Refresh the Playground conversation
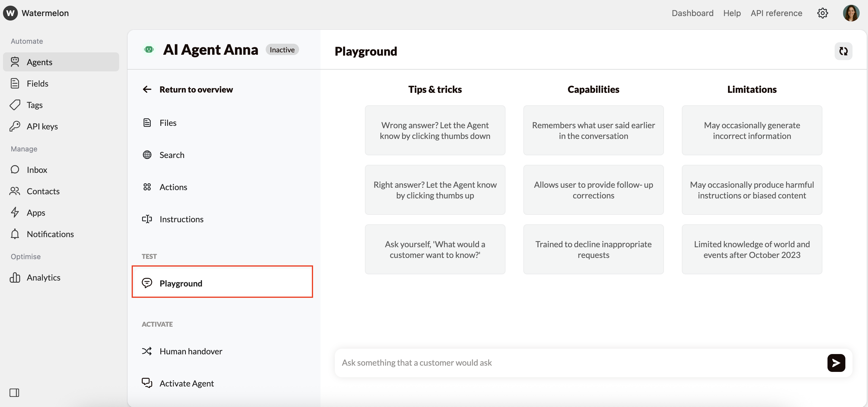The width and height of the screenshot is (868, 407). point(843,51)
